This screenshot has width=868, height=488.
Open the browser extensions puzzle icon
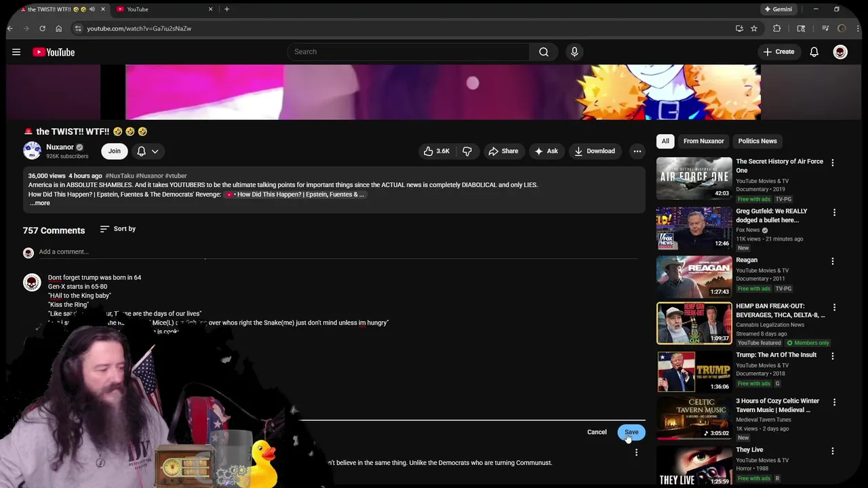click(776, 28)
